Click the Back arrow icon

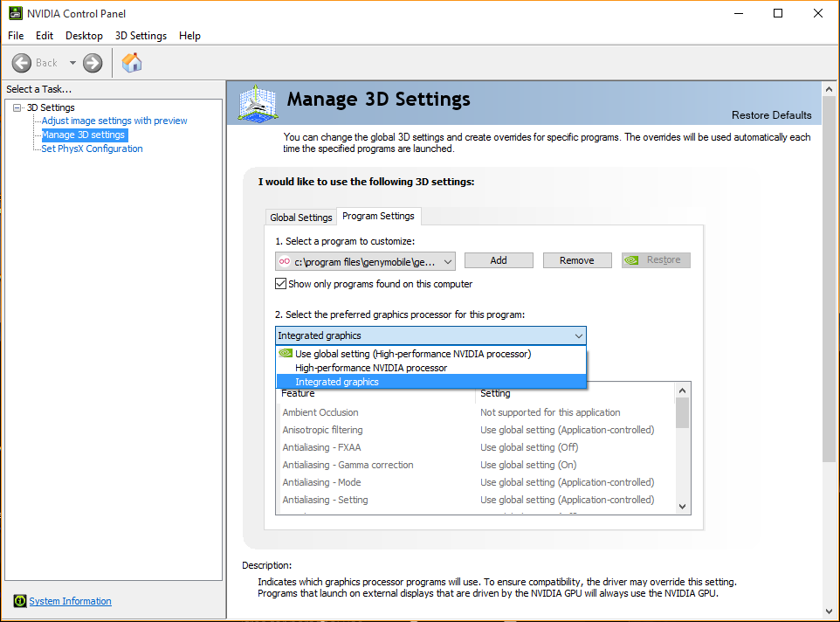coord(22,63)
